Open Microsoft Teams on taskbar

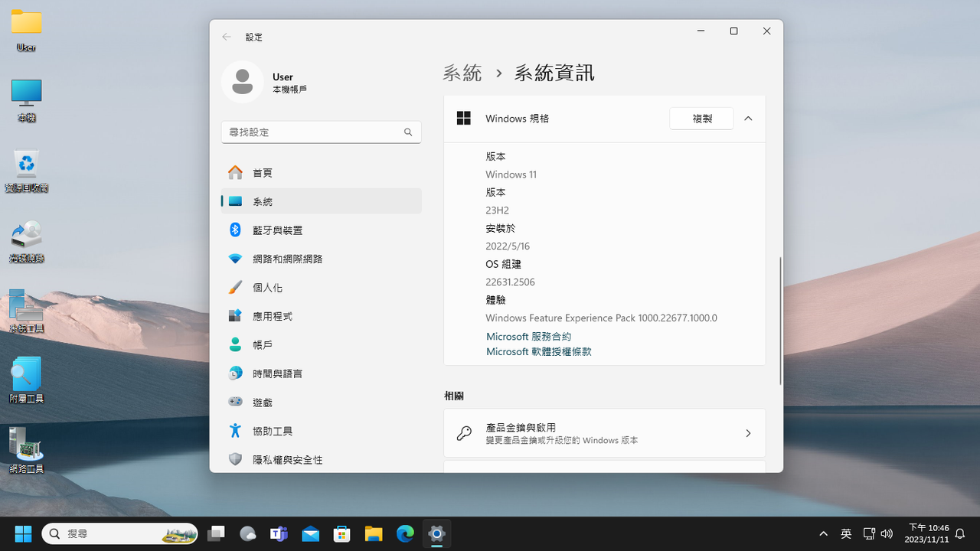(279, 533)
